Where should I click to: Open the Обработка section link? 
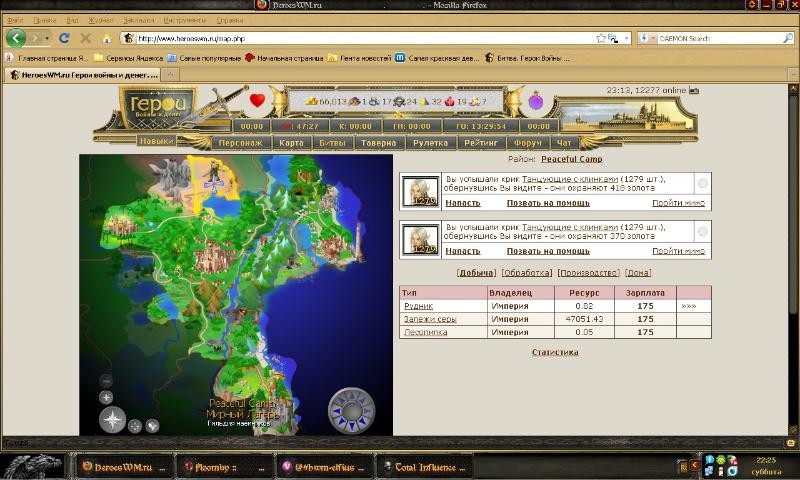tap(527, 273)
